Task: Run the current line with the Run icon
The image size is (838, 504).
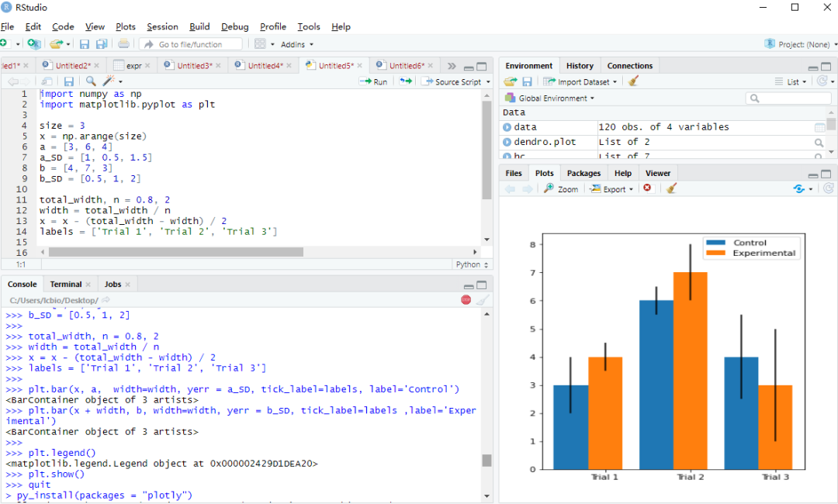Action: coord(373,81)
